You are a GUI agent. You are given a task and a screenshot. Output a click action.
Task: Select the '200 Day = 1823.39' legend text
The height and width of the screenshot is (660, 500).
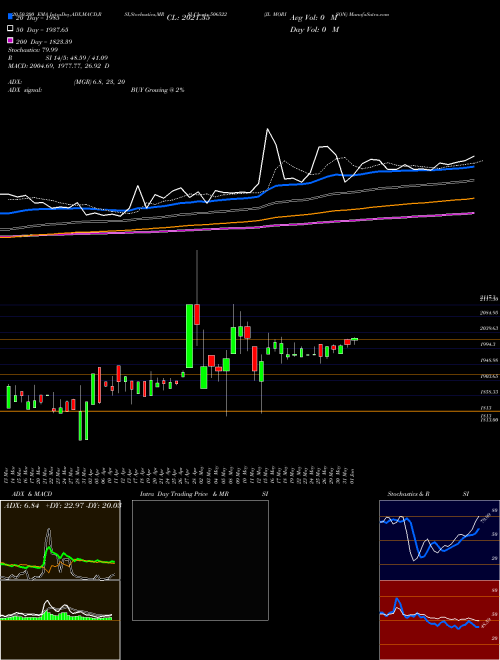44,42
